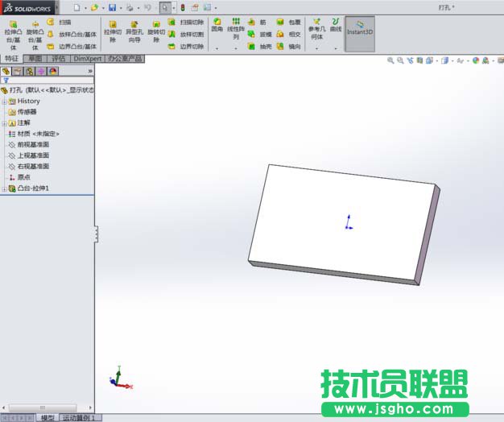Open the 异型孔向导 hole wizard

point(134,31)
